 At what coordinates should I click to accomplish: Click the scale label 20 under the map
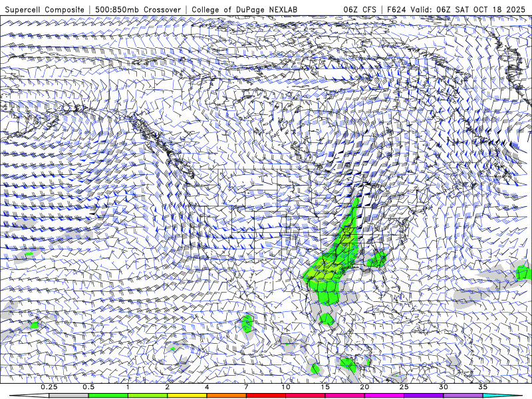coord(364,387)
